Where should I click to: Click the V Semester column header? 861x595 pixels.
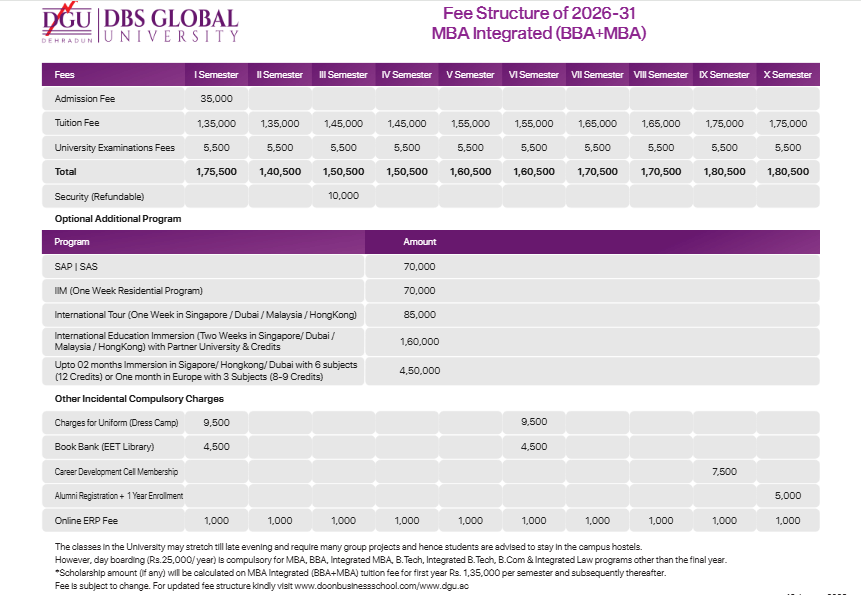[x=470, y=75]
